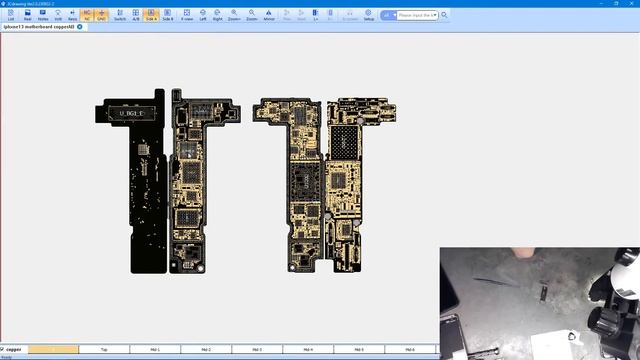The height and width of the screenshot is (360, 640).
Task: Rotate board Left
Action: [x=203, y=15]
